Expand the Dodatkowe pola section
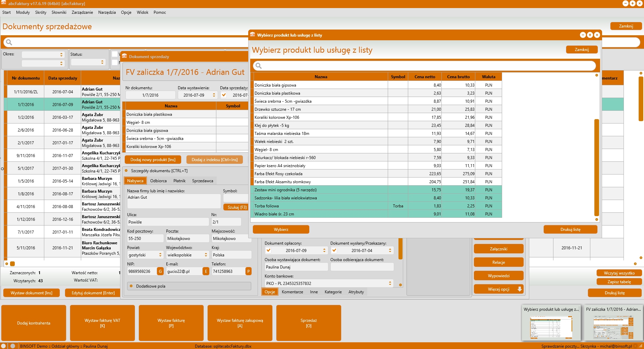The image size is (644, 349). (x=131, y=286)
